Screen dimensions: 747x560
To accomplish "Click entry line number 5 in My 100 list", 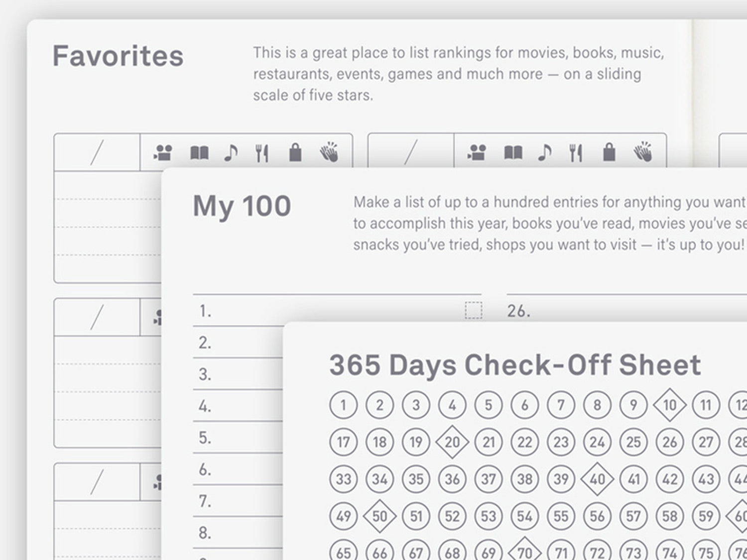I will (238, 438).
